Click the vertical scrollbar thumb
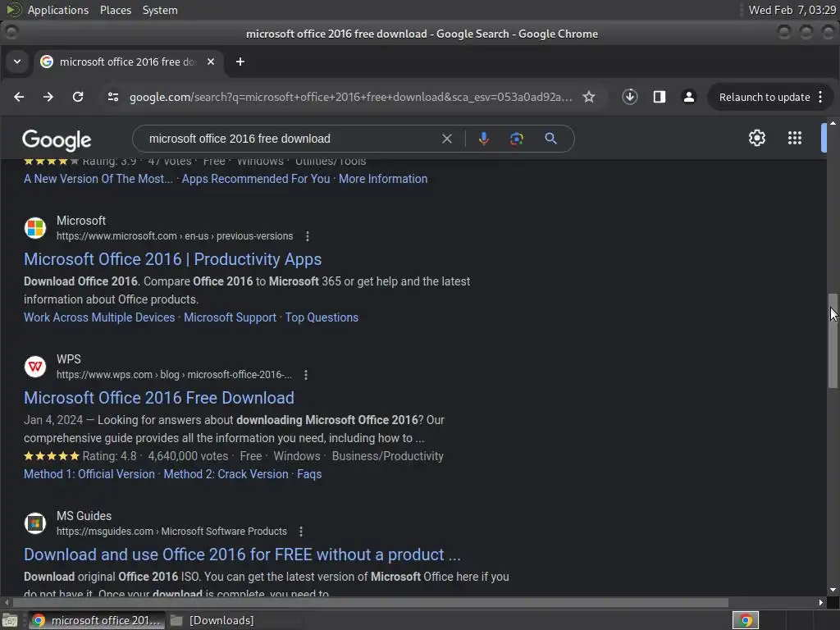This screenshot has height=630, width=840. (833, 340)
